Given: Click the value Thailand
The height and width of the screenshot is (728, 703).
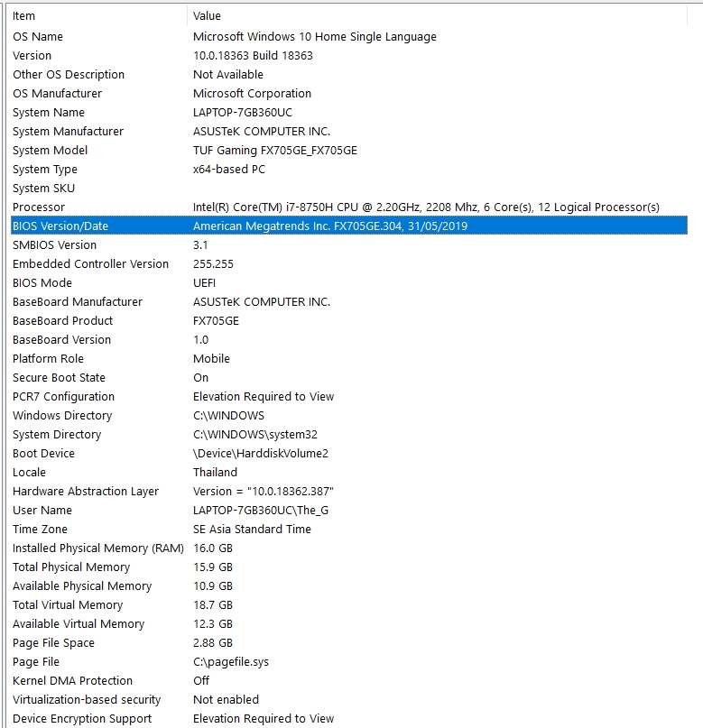Looking at the screenshot, I should [215, 473].
